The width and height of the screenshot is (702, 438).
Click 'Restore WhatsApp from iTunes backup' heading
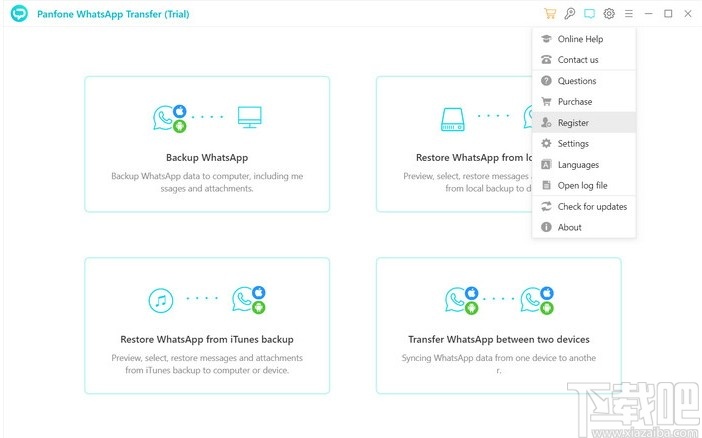(x=207, y=339)
